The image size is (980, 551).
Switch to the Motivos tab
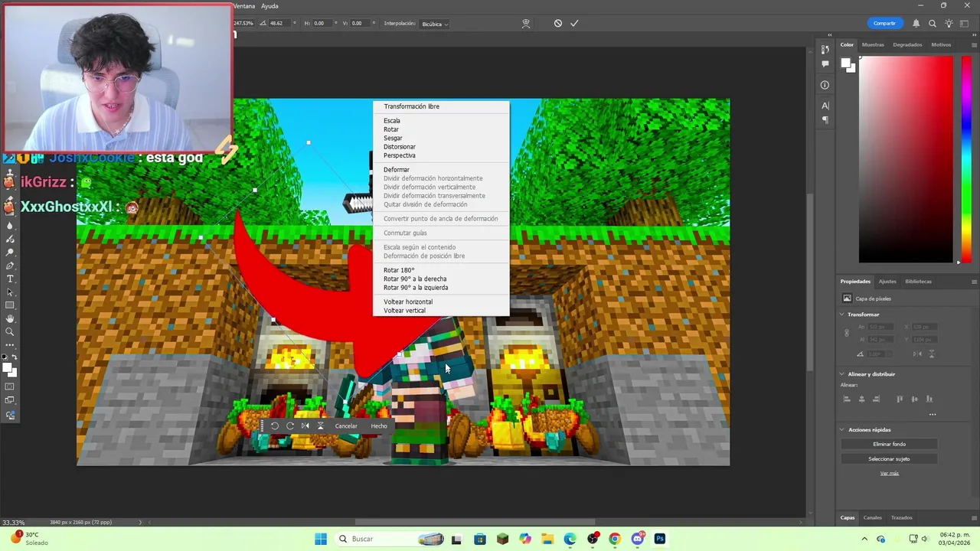click(x=941, y=45)
